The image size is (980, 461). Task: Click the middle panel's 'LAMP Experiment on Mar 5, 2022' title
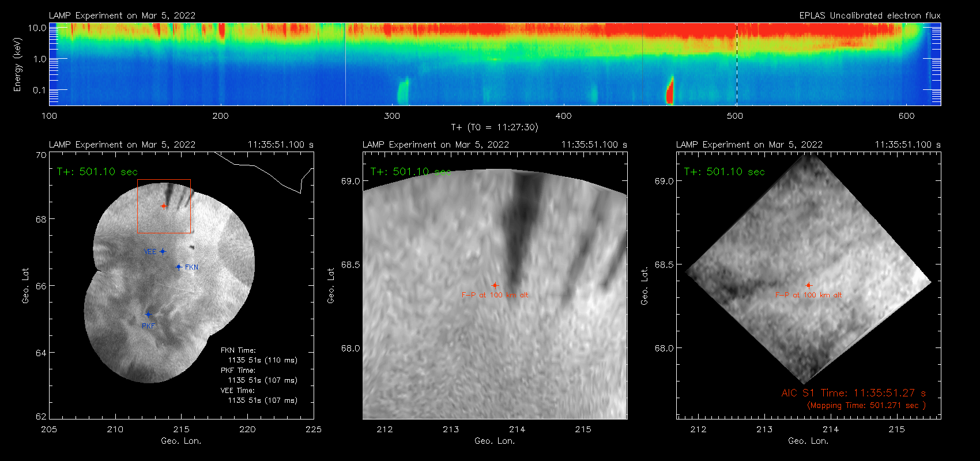436,145
